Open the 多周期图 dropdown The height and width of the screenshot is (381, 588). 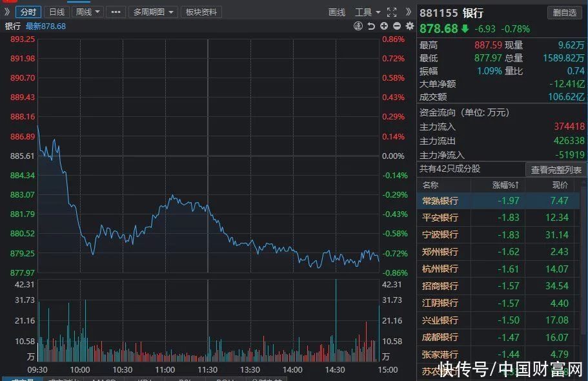click(x=154, y=12)
